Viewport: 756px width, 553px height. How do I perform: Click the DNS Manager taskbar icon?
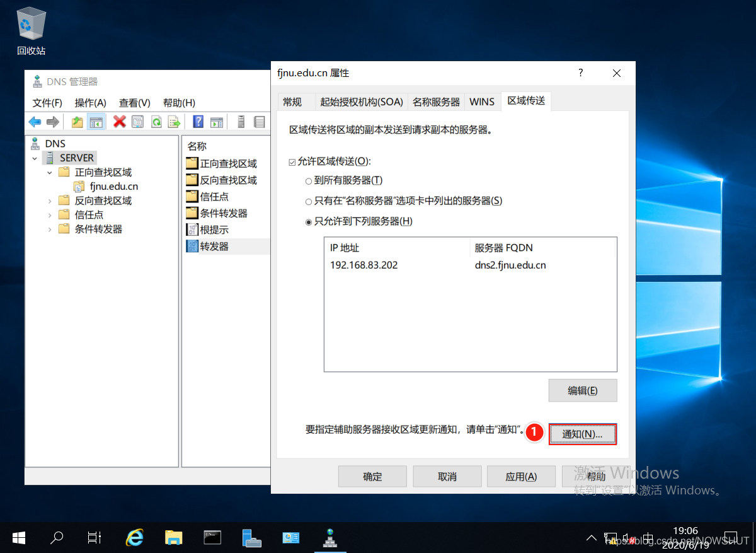tap(329, 537)
